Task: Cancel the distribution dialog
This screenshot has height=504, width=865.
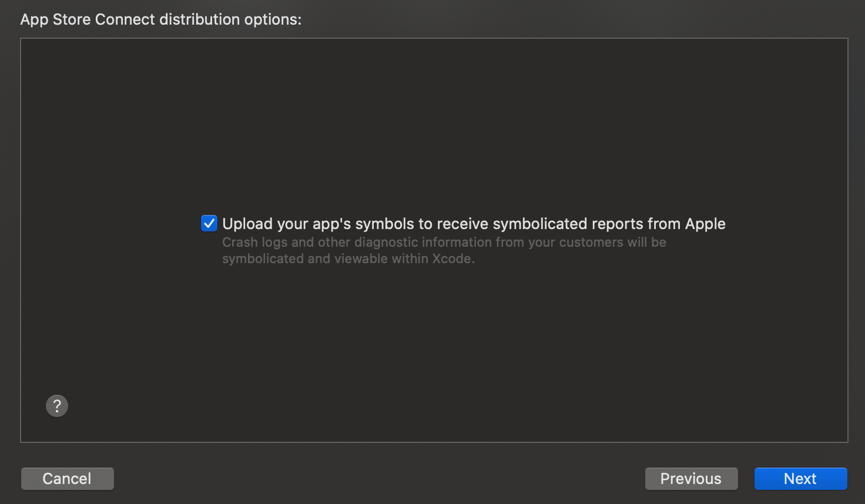Action: point(67,479)
